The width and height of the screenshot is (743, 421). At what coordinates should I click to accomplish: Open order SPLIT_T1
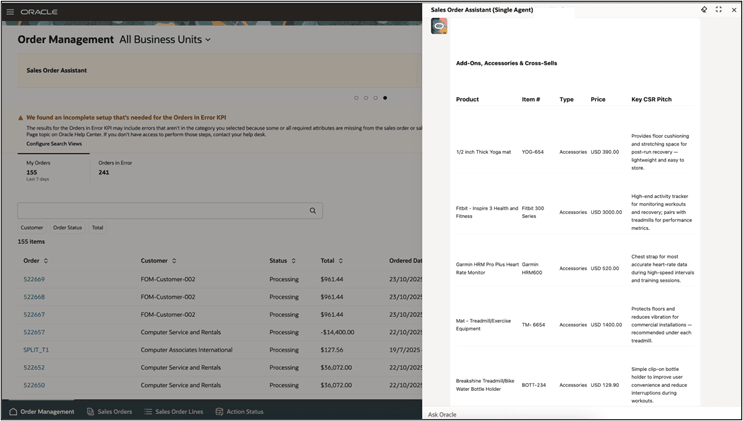(x=36, y=350)
